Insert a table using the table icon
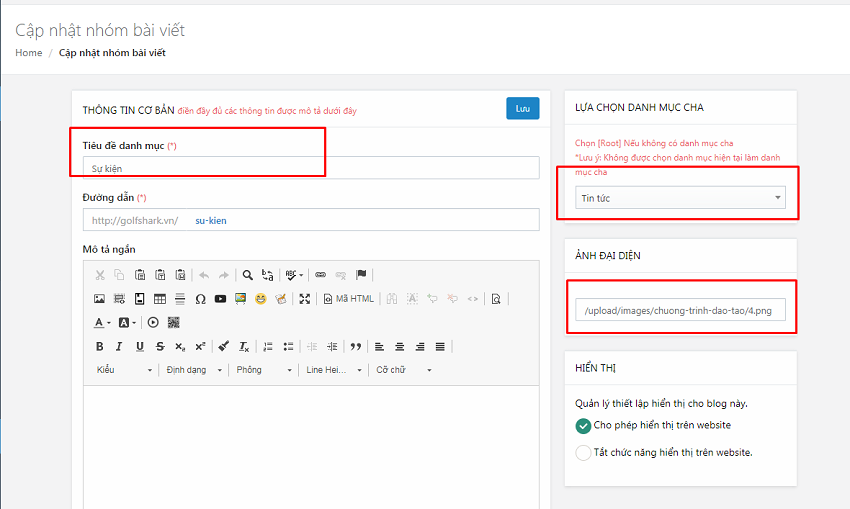Image resolution: width=850 pixels, height=509 pixels. point(158,298)
